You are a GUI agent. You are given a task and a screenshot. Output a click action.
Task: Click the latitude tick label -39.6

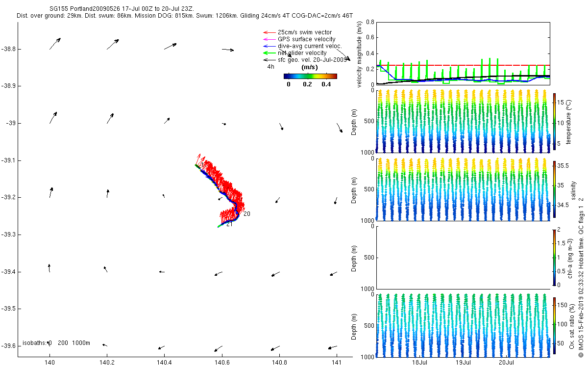8,346
